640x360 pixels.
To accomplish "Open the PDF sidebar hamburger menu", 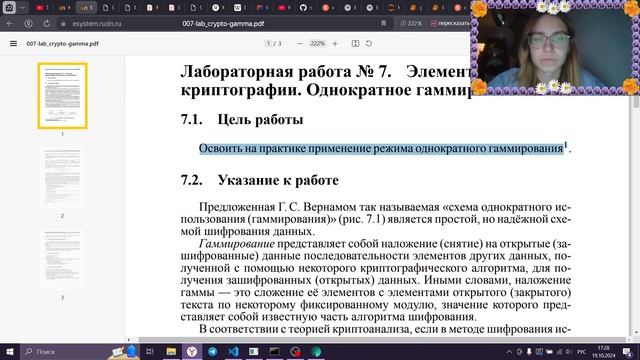I will tap(13, 43).
